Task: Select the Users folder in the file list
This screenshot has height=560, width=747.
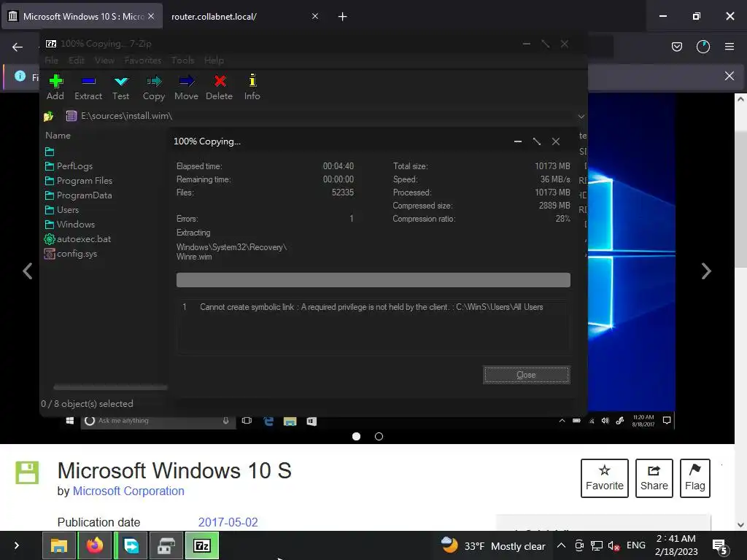Action: point(68,210)
